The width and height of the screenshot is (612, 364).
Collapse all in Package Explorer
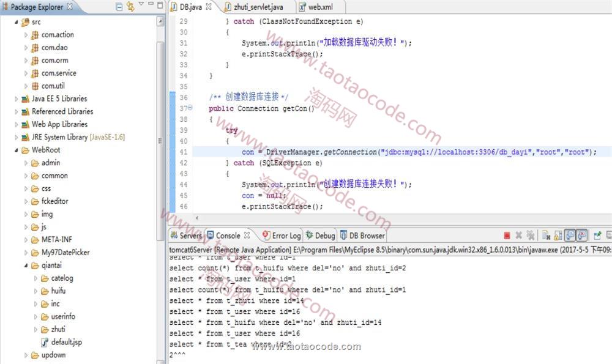point(119,7)
